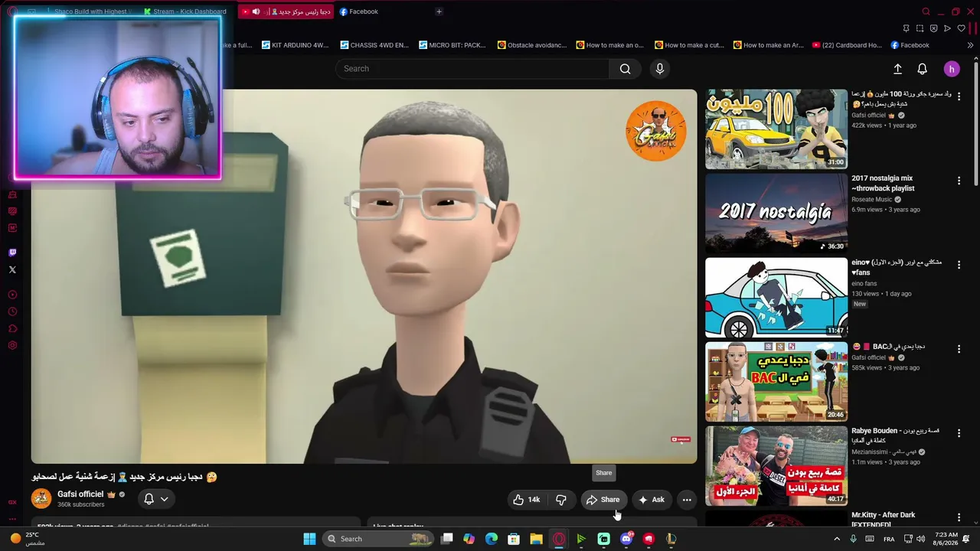
Task: Select the active YouTube video tab
Action: click(x=284, y=11)
